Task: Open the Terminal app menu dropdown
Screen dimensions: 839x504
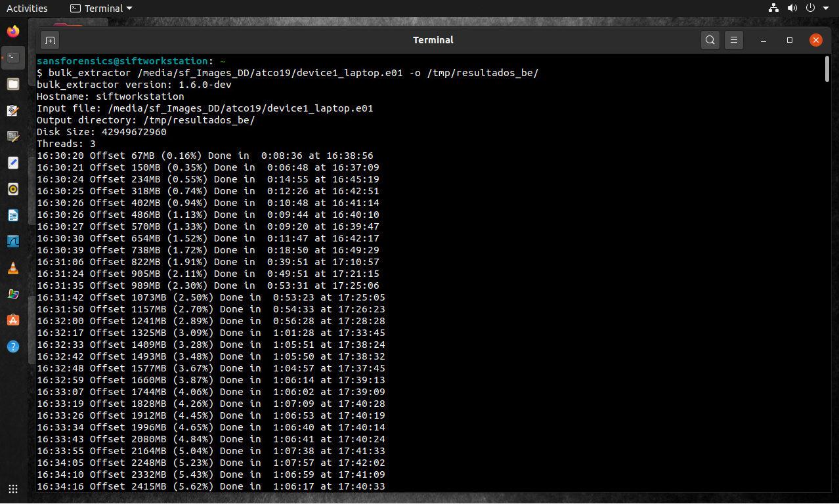Action: [101, 9]
